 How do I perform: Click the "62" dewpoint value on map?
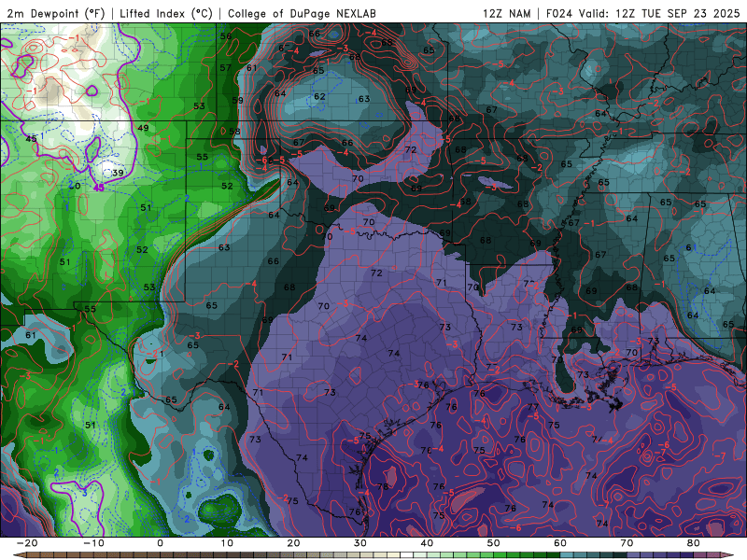coord(319,96)
